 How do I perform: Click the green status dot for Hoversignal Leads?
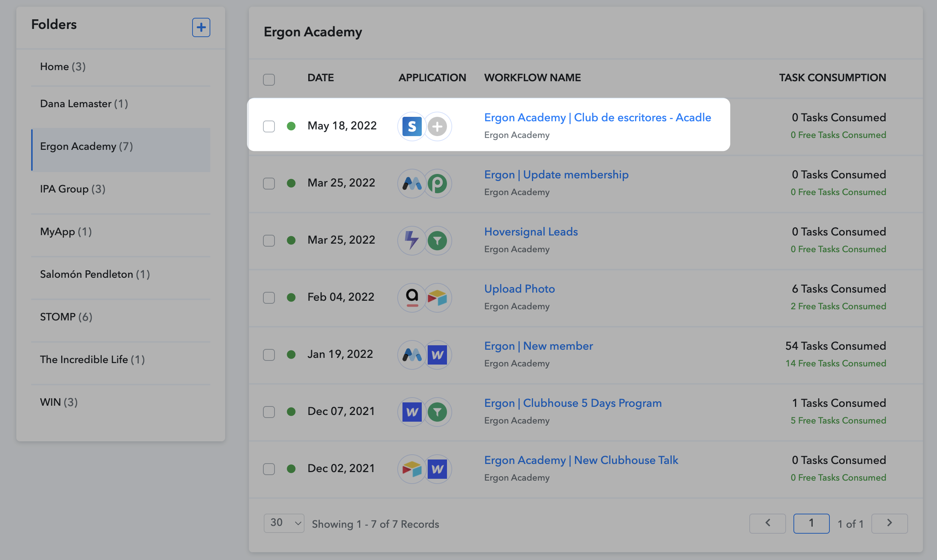pyautogui.click(x=291, y=241)
